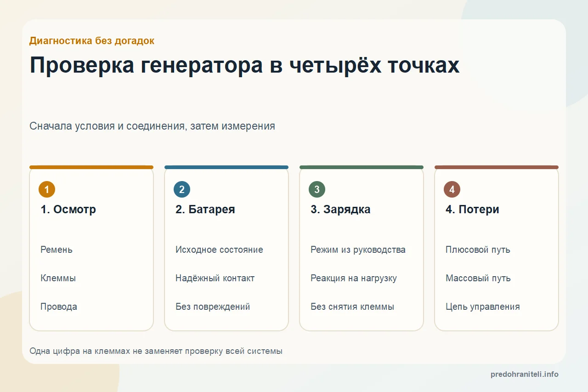The image size is (588, 392).
Task: Click 'Исходное состояние' text
Action: (219, 250)
